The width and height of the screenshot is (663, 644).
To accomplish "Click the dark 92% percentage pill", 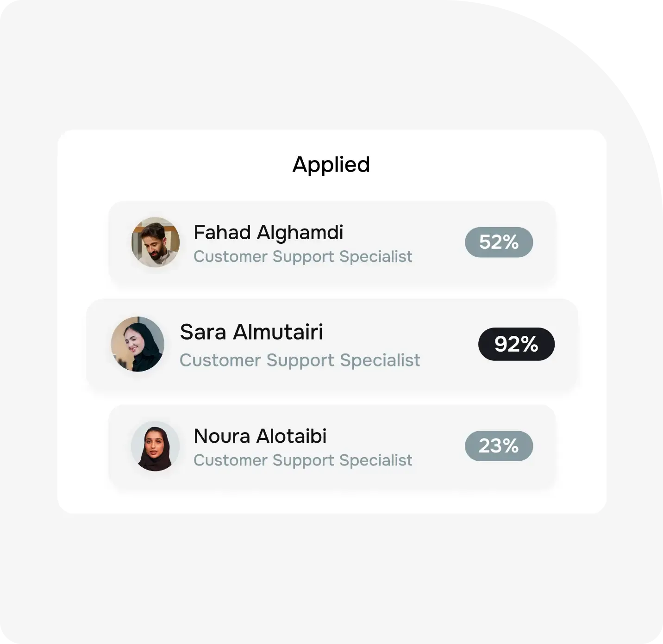I will coord(516,344).
